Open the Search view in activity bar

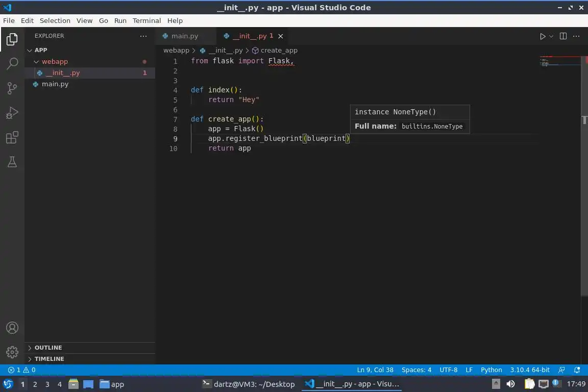(x=12, y=64)
